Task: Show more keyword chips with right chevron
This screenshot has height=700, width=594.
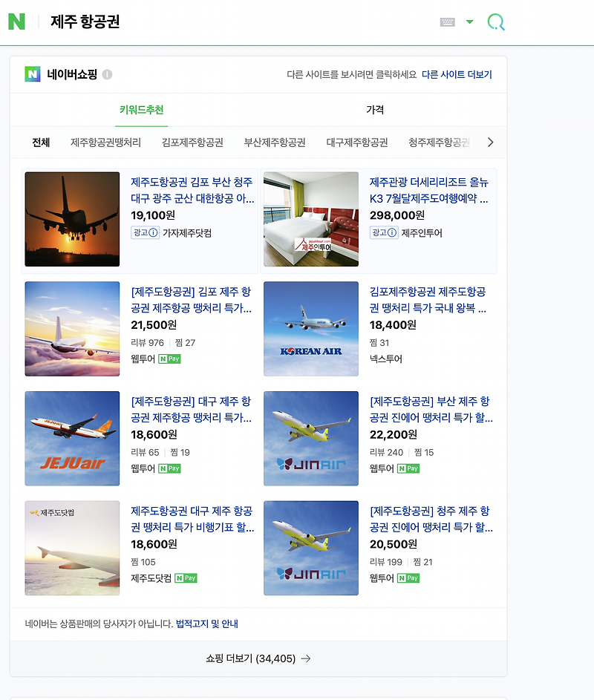Action: pyautogui.click(x=490, y=143)
